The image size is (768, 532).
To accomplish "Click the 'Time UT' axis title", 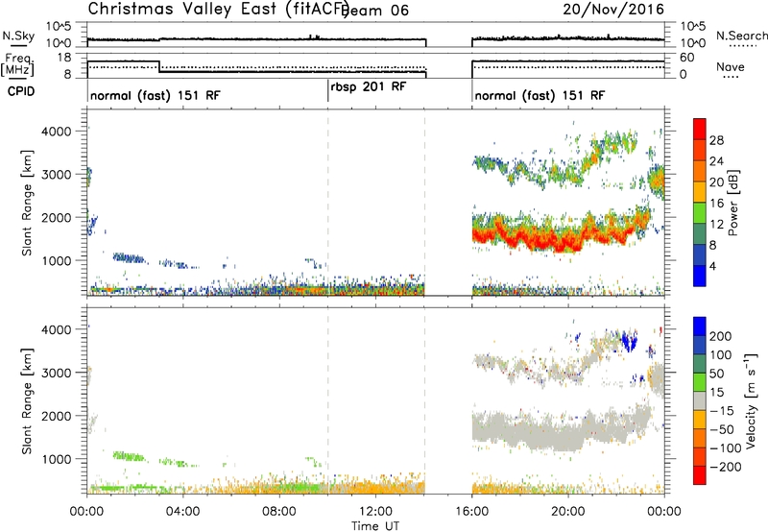I will click(x=375, y=525).
